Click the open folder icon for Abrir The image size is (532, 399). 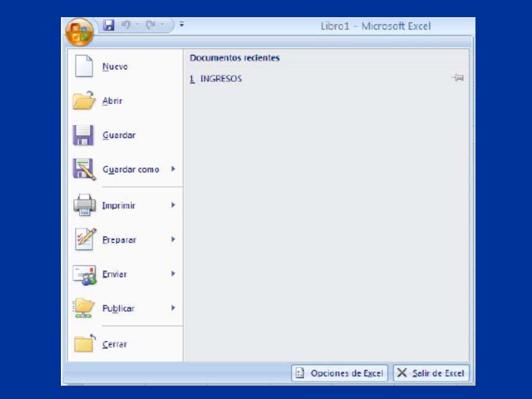[x=84, y=100]
